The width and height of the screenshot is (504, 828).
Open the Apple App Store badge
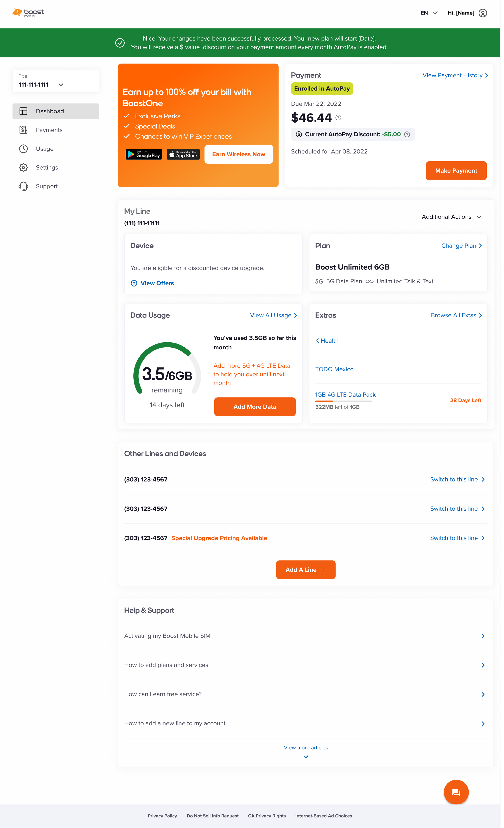pos(183,154)
